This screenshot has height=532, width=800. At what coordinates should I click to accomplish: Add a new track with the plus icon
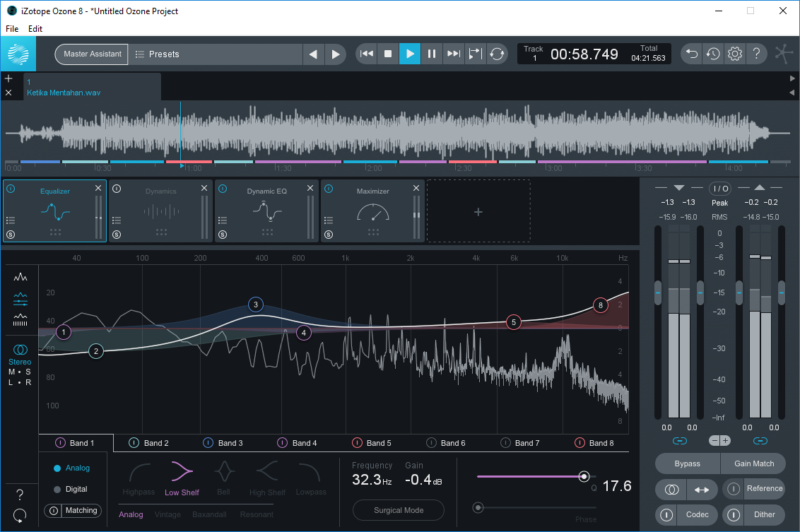tap(8, 78)
